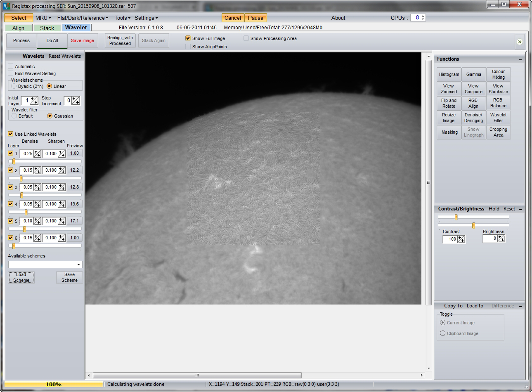Click the Select menu button
The width and height of the screenshot is (532, 392).
point(19,18)
